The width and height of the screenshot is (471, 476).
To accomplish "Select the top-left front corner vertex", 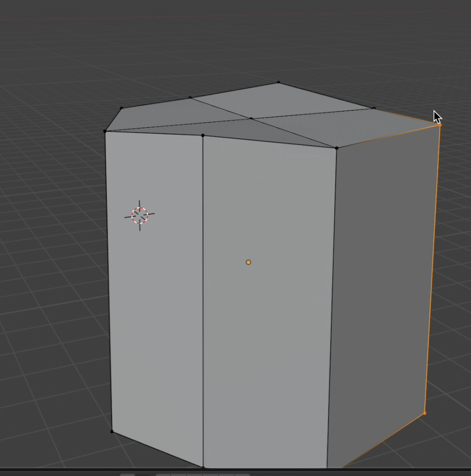I will tap(105, 131).
